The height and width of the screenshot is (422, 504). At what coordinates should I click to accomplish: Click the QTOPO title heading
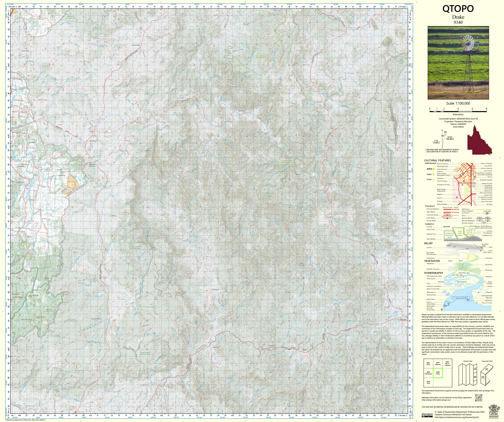[x=458, y=9]
